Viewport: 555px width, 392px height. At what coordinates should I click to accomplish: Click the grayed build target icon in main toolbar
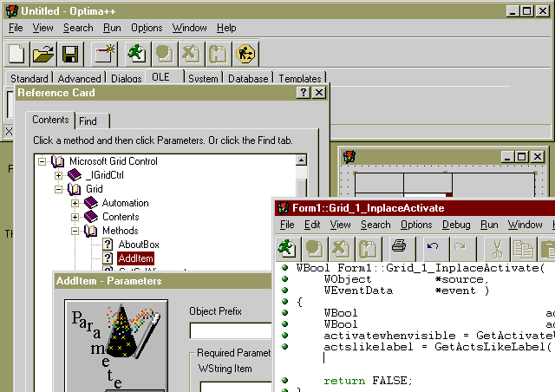(x=164, y=54)
